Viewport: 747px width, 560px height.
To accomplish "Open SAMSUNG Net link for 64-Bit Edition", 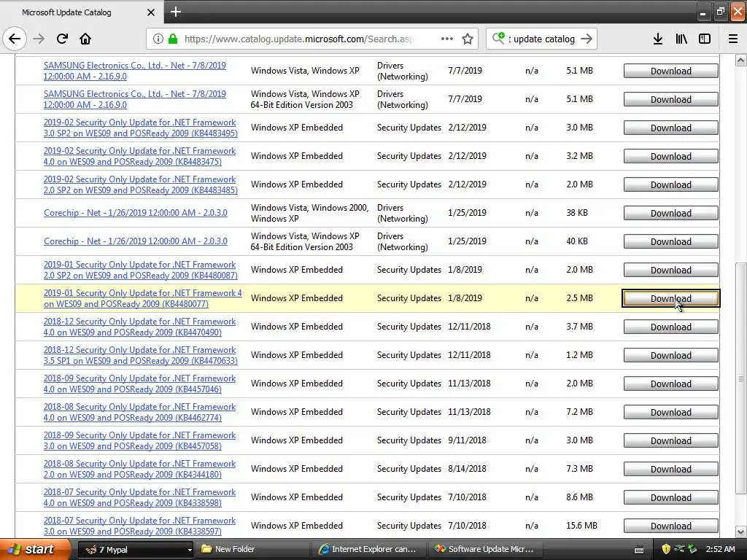I will 135,99.
